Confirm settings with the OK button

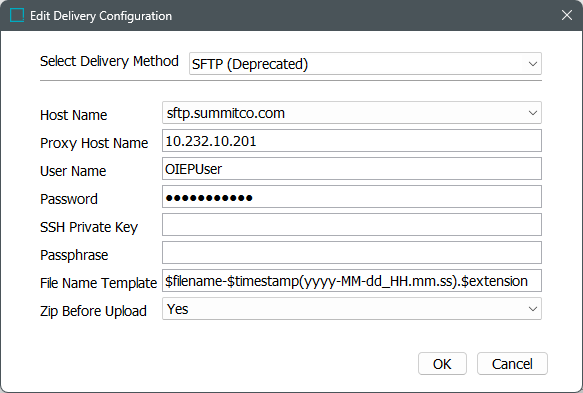coord(442,364)
